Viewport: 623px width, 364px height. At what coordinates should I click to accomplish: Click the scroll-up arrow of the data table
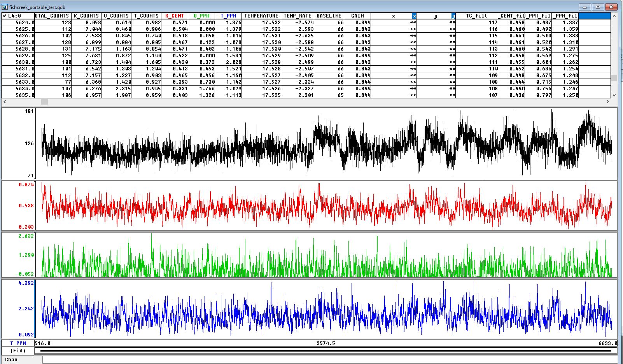[614, 16]
